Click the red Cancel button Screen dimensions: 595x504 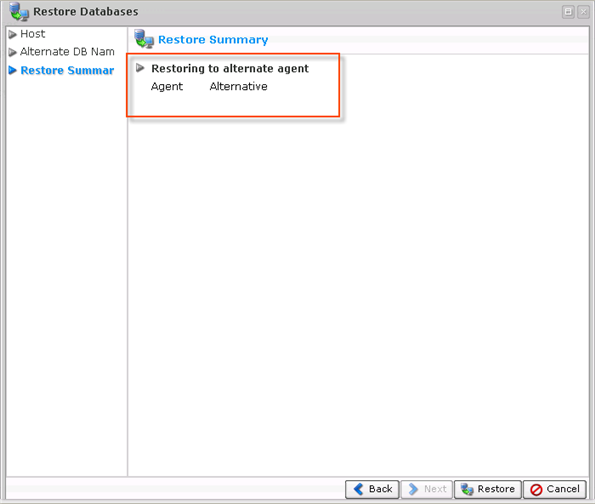coord(554,489)
